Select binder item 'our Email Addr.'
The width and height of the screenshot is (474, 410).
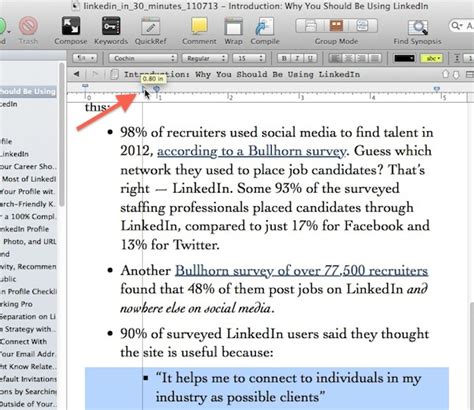click(x=28, y=354)
